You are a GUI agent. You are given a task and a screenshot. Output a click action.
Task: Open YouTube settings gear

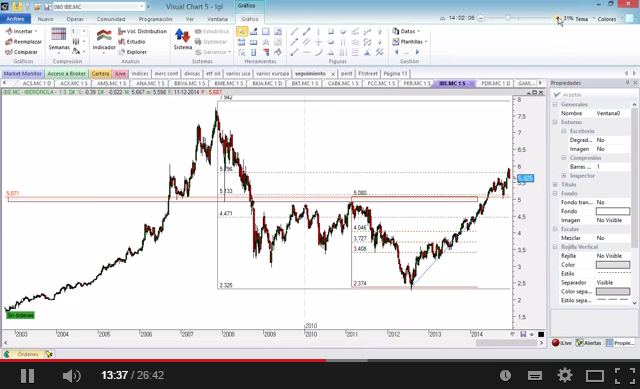point(564,375)
